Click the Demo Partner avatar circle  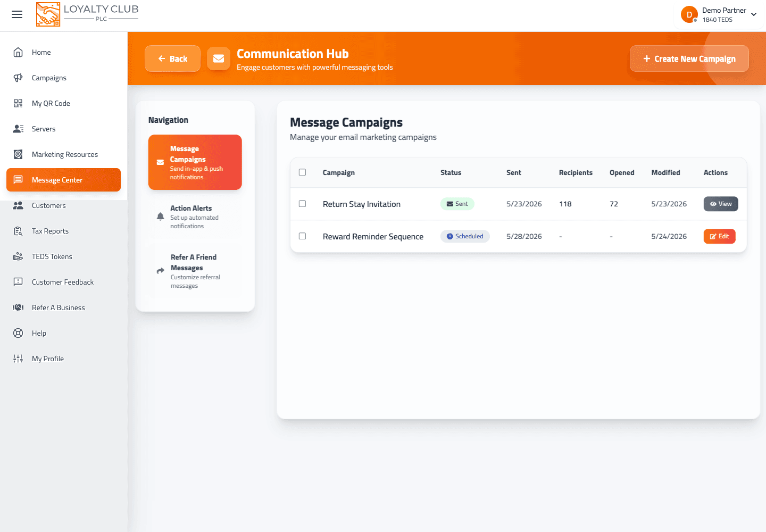(x=689, y=14)
